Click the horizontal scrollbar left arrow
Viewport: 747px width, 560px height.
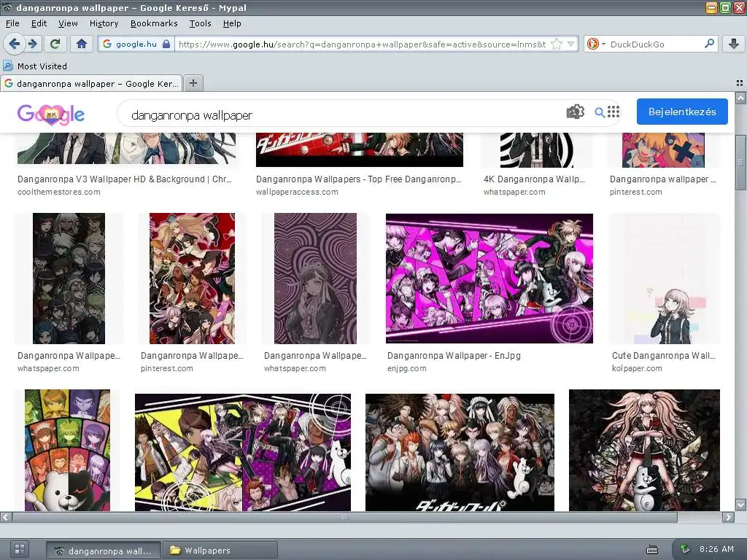pos(6,517)
